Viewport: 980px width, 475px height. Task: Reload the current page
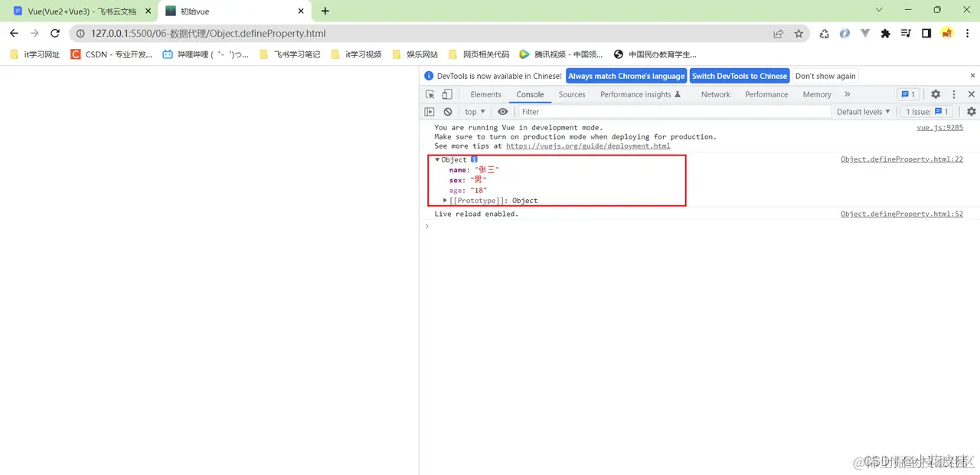coord(55,34)
